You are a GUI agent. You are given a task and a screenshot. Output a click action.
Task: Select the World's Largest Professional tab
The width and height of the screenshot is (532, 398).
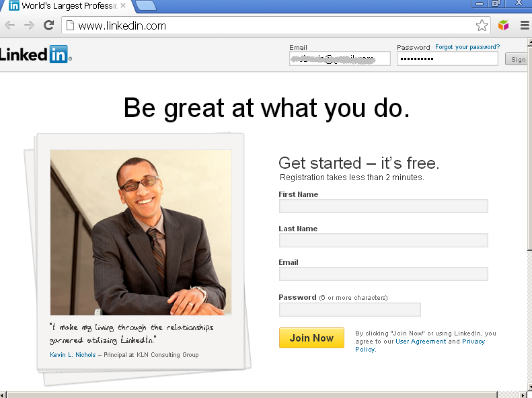(x=67, y=6)
